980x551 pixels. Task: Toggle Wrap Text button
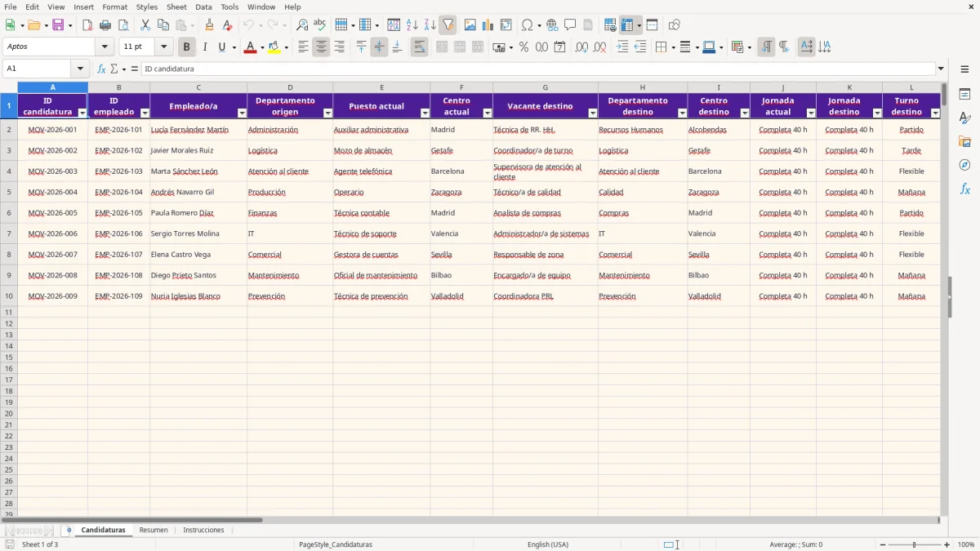[x=419, y=47]
